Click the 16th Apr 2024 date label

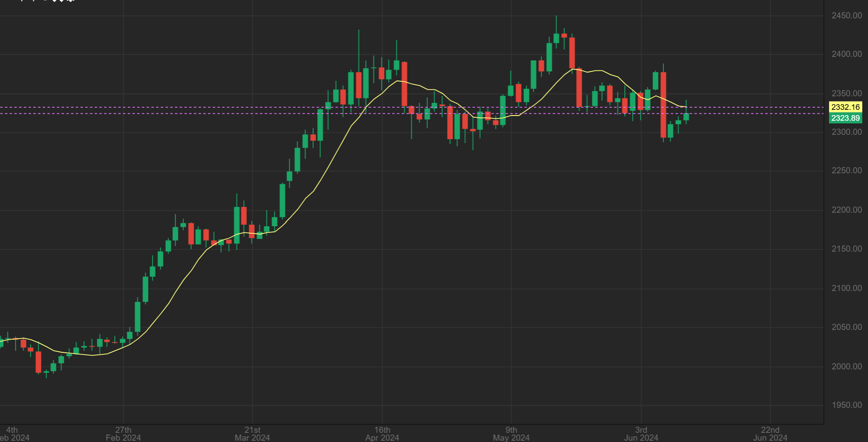pyautogui.click(x=382, y=434)
